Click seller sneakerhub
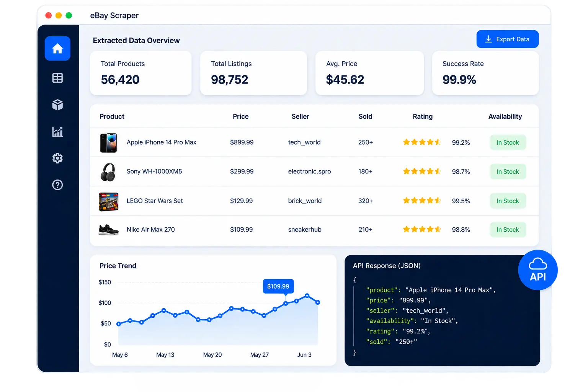588x392 pixels. (x=305, y=230)
